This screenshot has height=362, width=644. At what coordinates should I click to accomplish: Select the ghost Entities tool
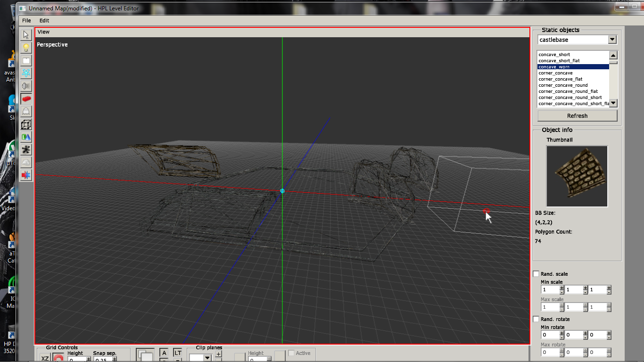click(26, 111)
